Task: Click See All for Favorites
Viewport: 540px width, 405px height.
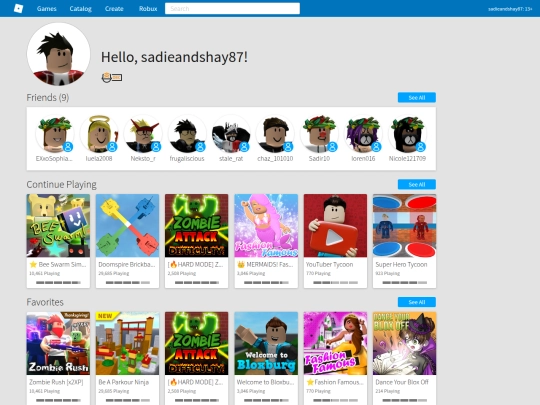Action: (x=417, y=302)
